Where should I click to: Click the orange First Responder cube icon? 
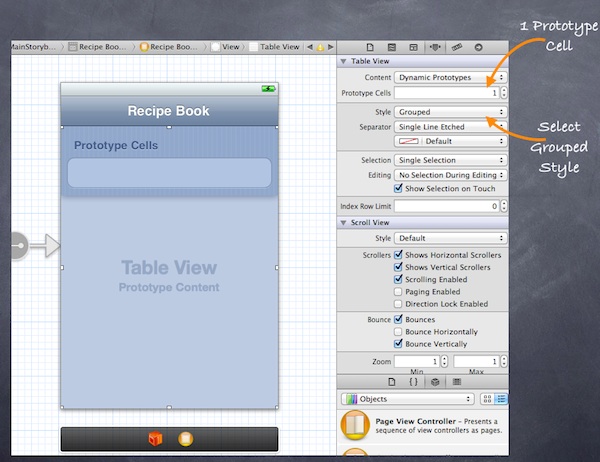point(155,439)
